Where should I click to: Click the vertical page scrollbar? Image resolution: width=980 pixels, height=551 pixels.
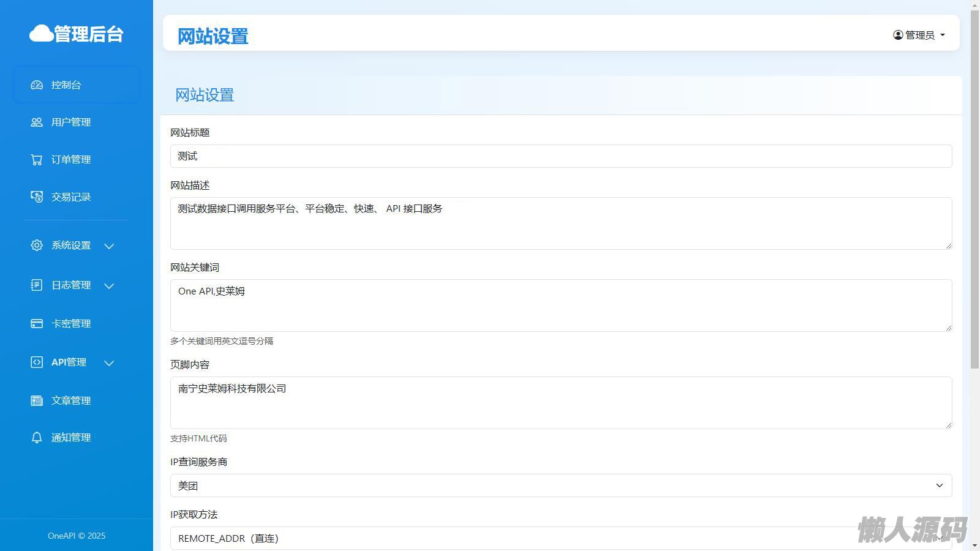tap(974, 184)
